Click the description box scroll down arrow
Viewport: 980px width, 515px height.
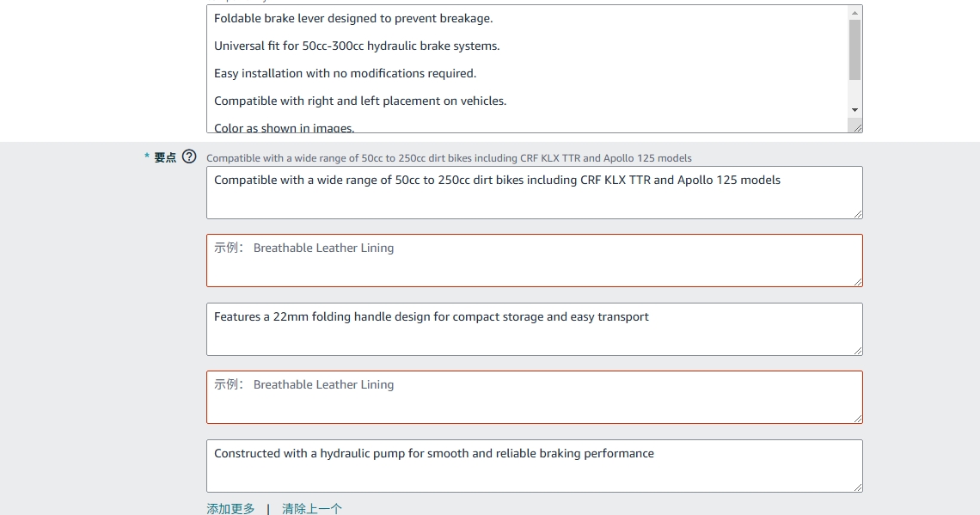pyautogui.click(x=854, y=110)
